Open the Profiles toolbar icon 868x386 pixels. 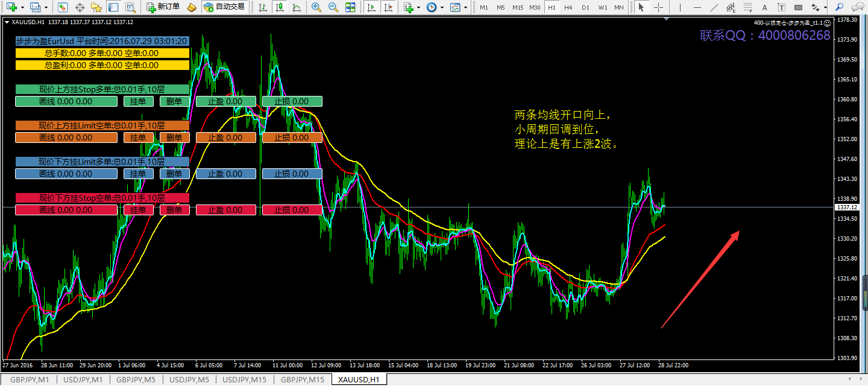[x=36, y=7]
